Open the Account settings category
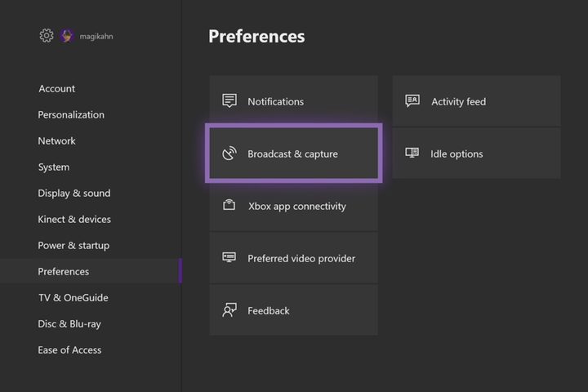 [x=56, y=88]
